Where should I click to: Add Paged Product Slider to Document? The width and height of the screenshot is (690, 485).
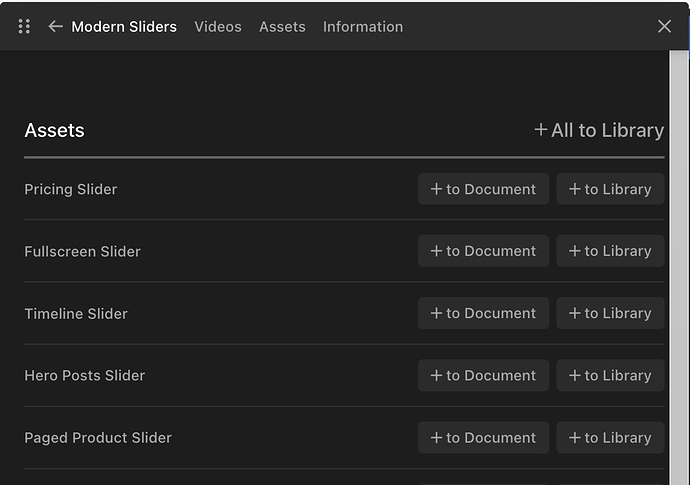tap(483, 437)
